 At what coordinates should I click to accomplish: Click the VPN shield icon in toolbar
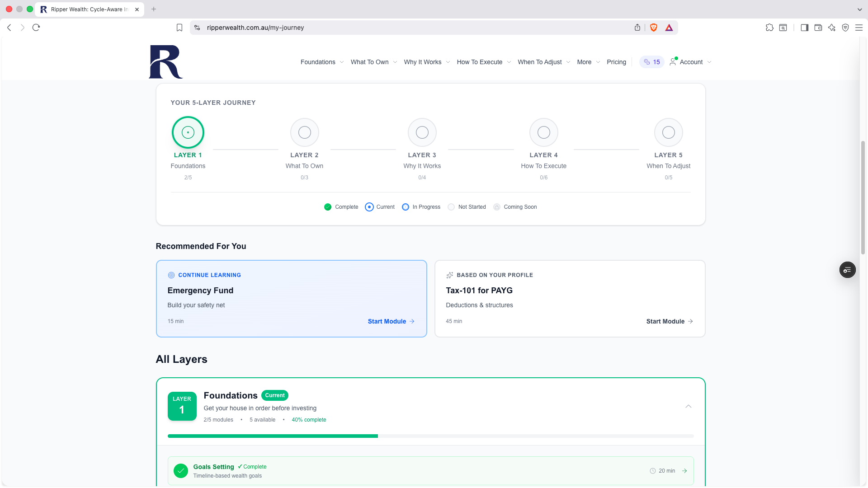(x=845, y=28)
